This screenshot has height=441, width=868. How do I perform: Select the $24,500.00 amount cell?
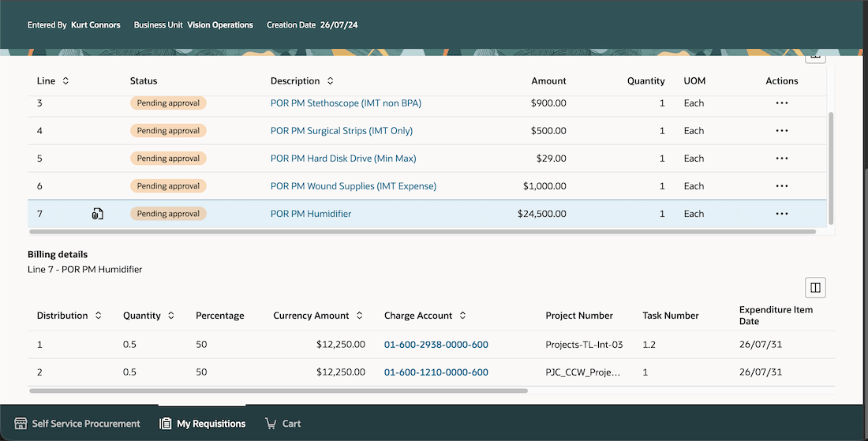pos(541,214)
